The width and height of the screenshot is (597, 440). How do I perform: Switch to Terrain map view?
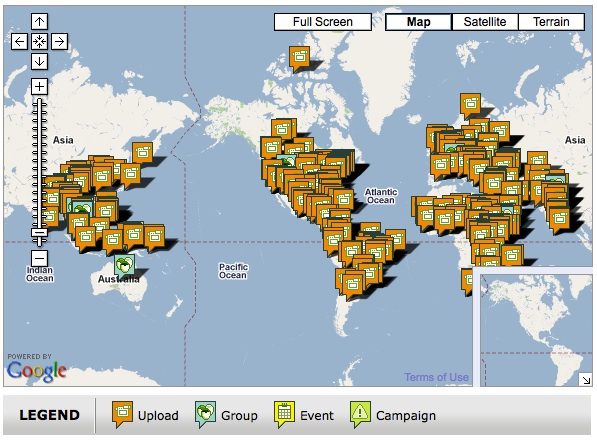(x=551, y=22)
